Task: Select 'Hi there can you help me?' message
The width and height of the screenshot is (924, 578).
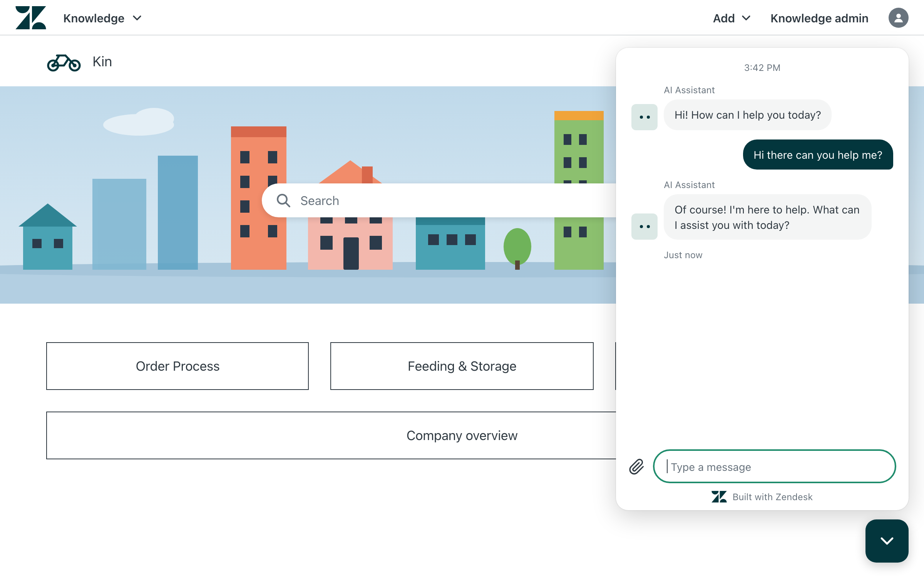Action: [x=818, y=155]
